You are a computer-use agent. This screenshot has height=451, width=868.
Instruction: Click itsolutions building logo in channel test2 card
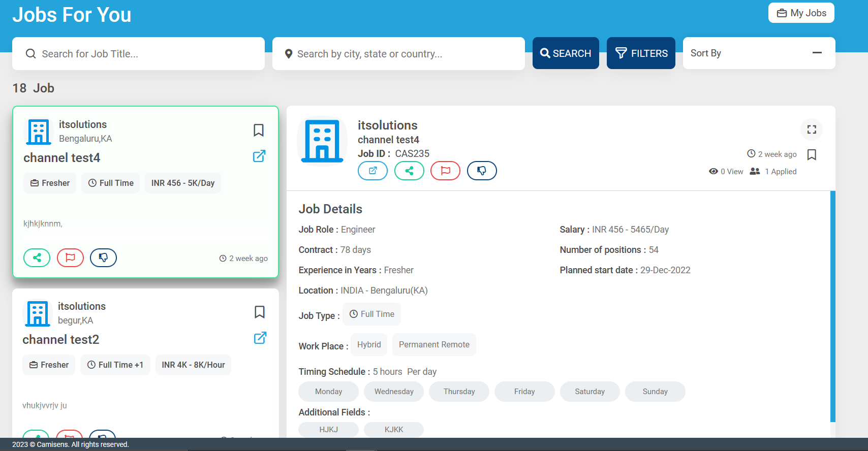(38, 314)
